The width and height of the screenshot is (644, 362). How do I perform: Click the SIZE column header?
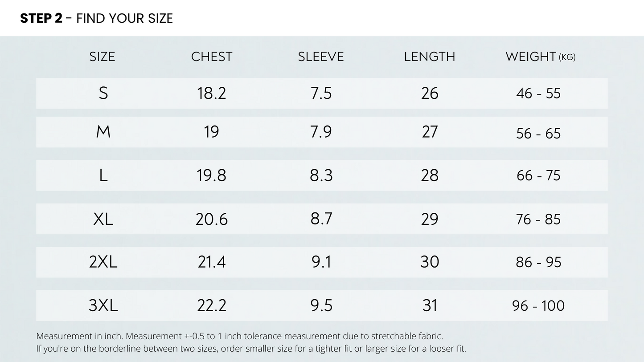point(102,57)
